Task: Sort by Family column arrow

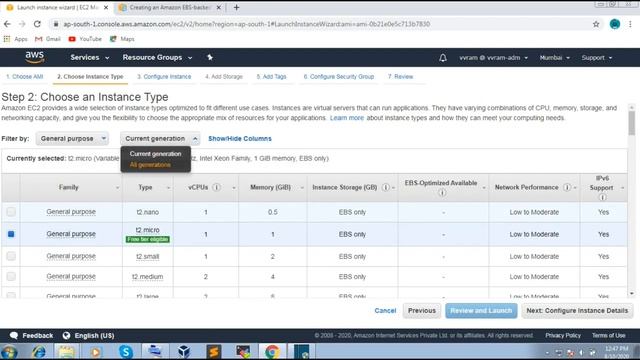Action: click(x=118, y=188)
